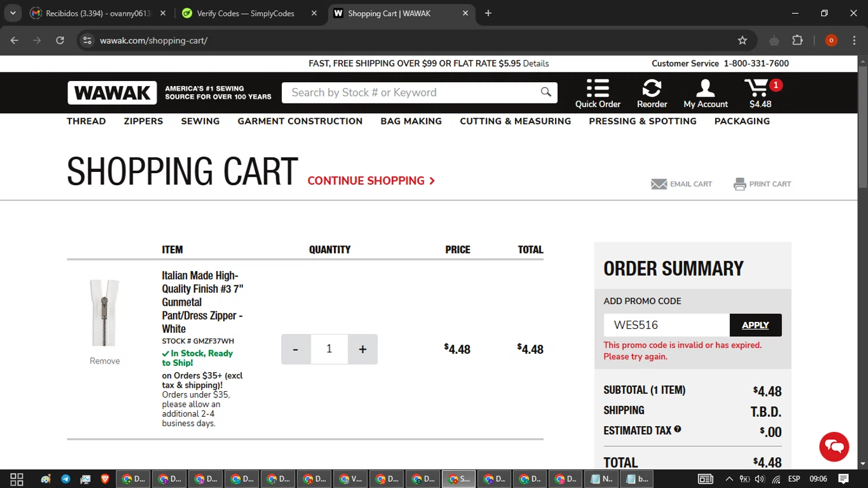
Task: Click the search magnifier icon
Action: [546, 92]
